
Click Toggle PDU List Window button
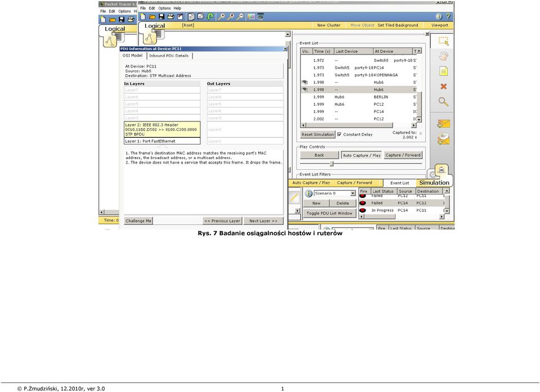[x=330, y=213]
